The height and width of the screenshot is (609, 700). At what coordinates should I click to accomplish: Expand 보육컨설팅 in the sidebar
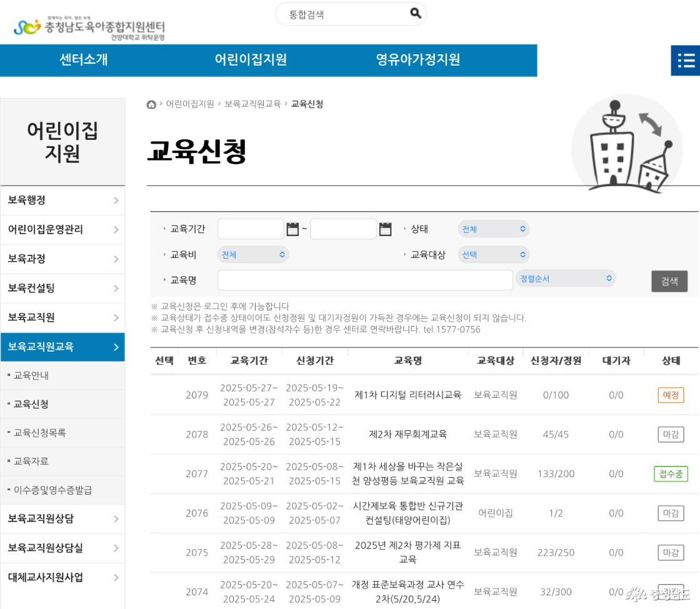click(63, 289)
